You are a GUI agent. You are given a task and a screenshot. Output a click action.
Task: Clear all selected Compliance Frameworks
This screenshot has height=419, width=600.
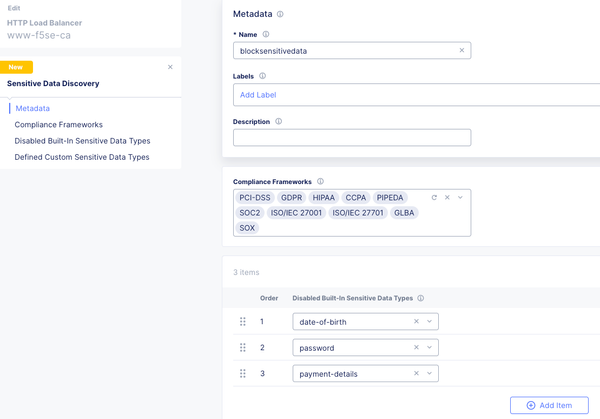click(x=447, y=198)
